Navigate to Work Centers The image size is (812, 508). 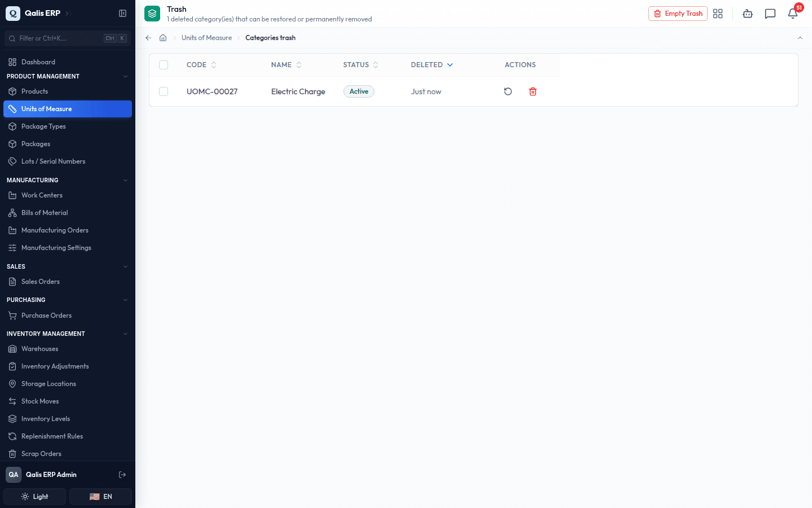click(x=68, y=195)
